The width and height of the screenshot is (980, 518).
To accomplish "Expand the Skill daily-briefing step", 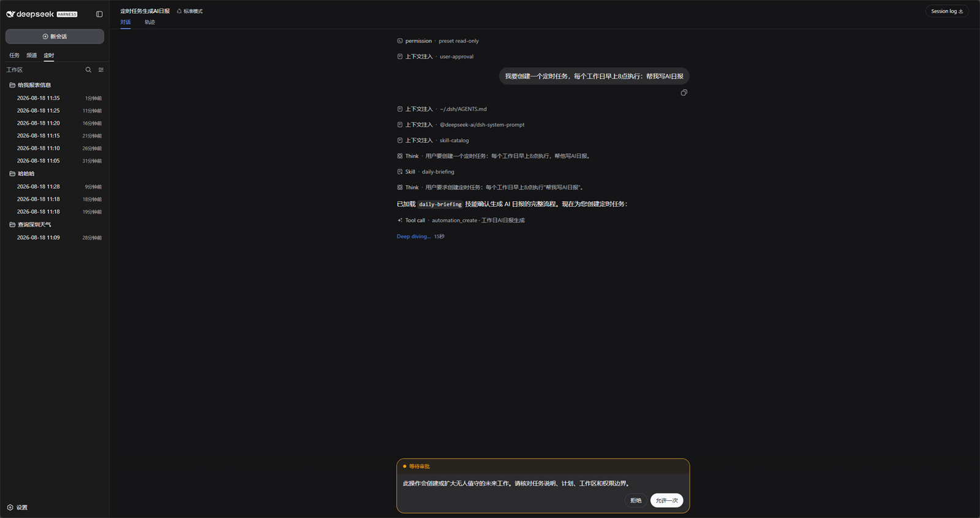I will point(426,172).
